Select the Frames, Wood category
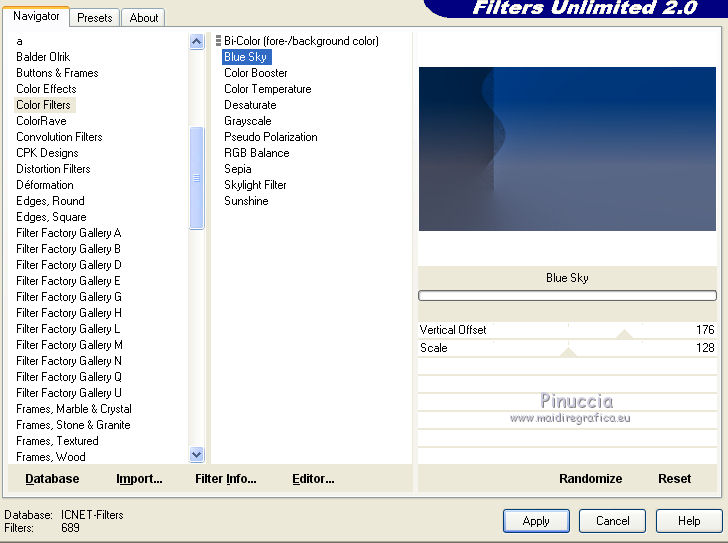The image size is (728, 543). (51, 457)
